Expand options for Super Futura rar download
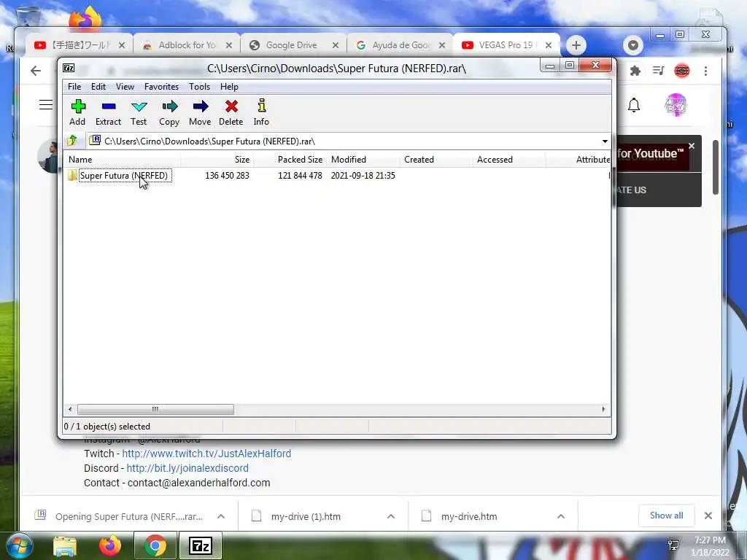This screenshot has width=747, height=560. 221,516
